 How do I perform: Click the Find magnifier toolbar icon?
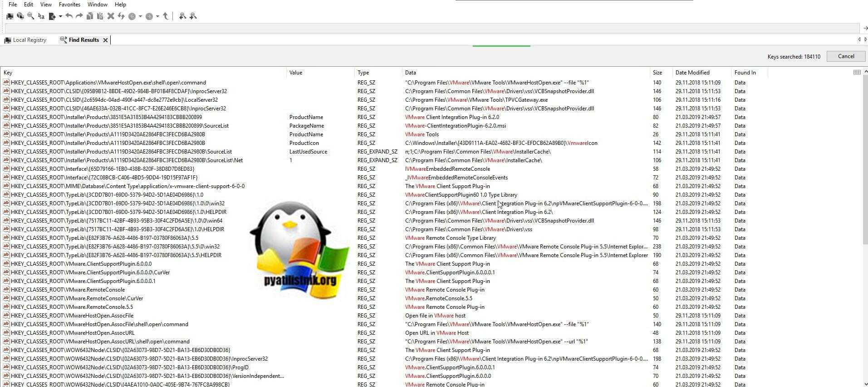pyautogui.click(x=30, y=16)
